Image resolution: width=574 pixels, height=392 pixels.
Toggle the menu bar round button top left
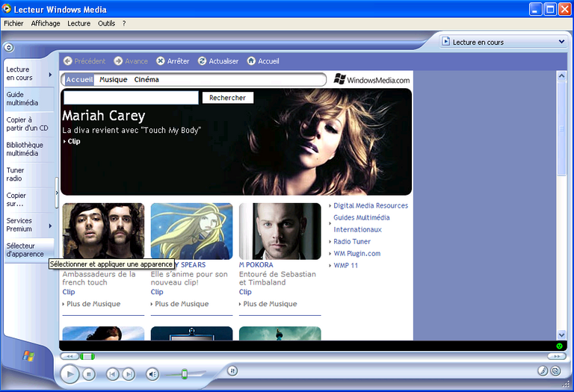tap(9, 48)
